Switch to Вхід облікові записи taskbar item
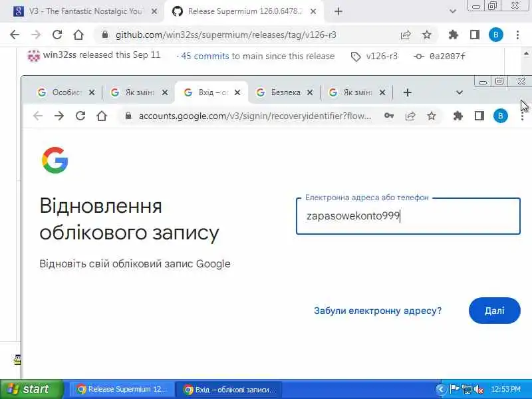 229,389
